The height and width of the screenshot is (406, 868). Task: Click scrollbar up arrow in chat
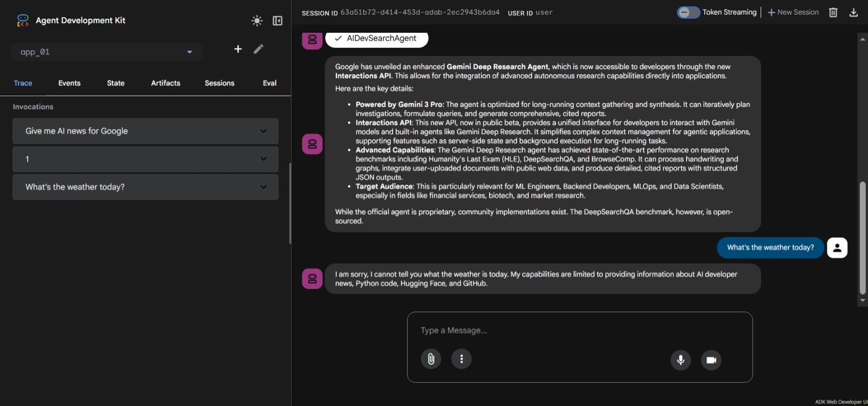(x=863, y=38)
